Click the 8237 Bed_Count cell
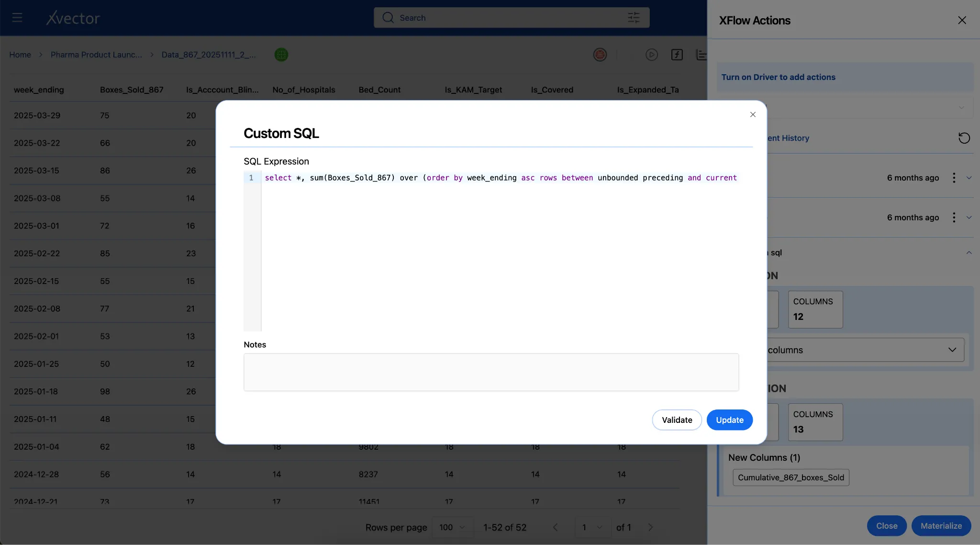The width and height of the screenshot is (980, 545). pos(368,474)
